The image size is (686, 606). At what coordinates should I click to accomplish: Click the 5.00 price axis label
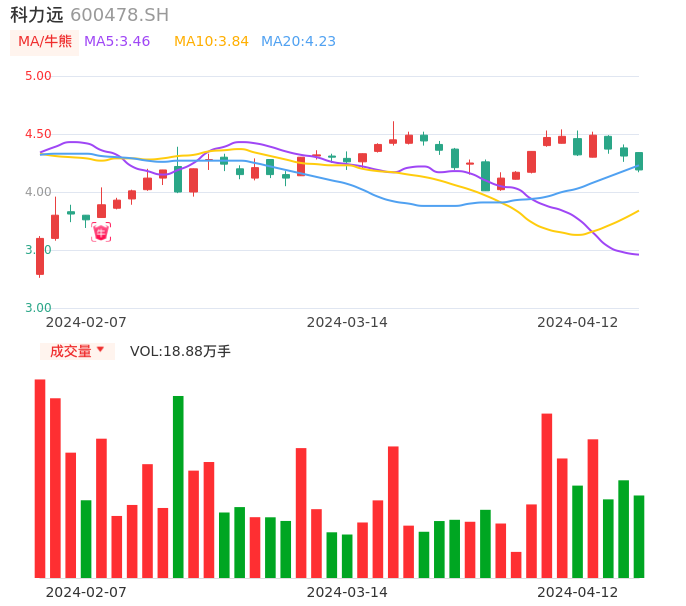pos(39,76)
